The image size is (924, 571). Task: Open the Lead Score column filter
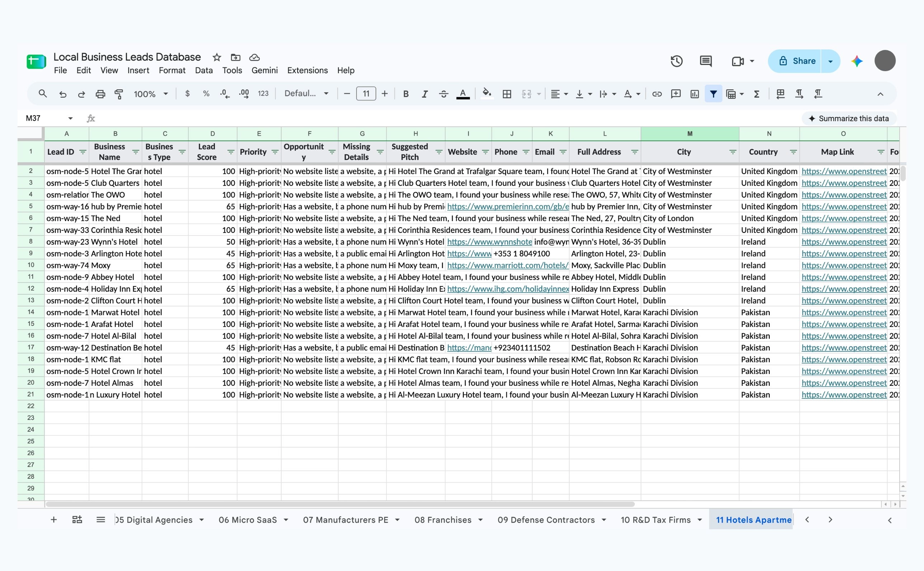[231, 152]
